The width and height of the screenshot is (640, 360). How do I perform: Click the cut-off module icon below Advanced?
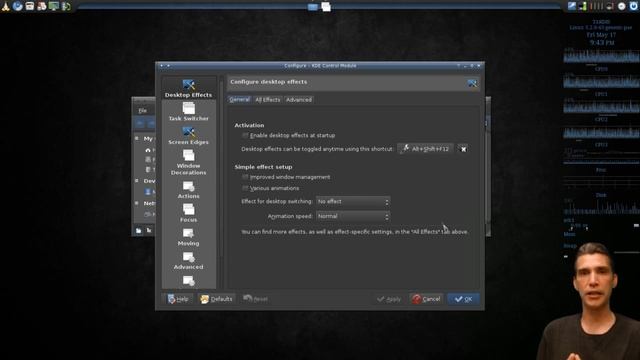188,281
